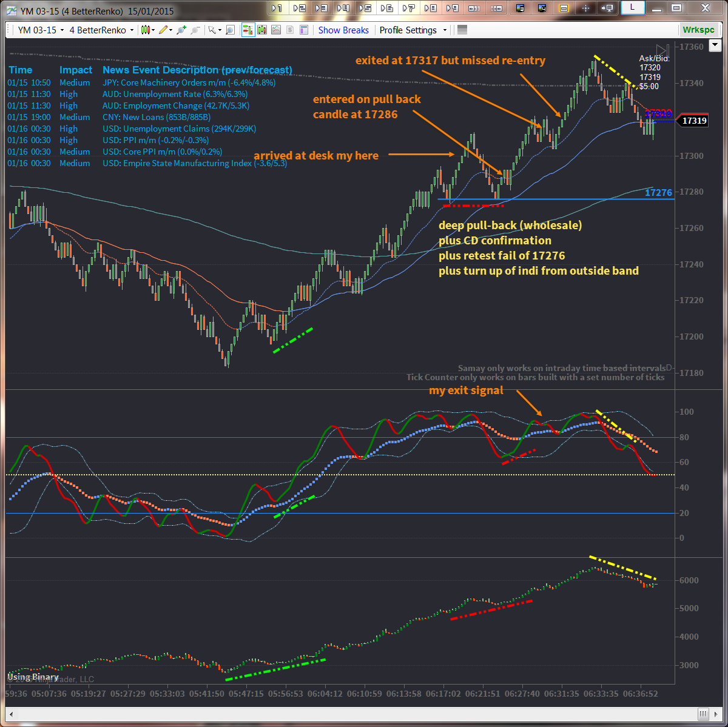Click the 'News Event Description (prev/forecast)' header
The height and width of the screenshot is (727, 728).
pyautogui.click(x=197, y=70)
